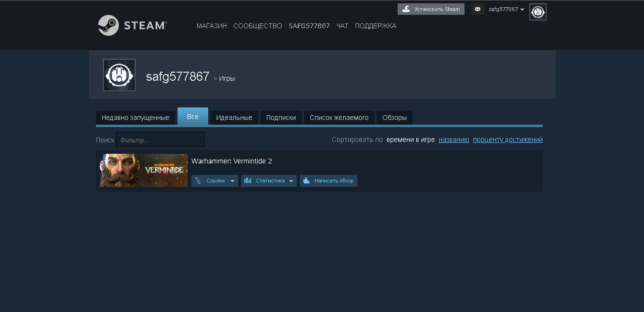The height and width of the screenshot is (312, 644).
Task: Open the inbox envelope notification icon
Action: pyautogui.click(x=477, y=9)
